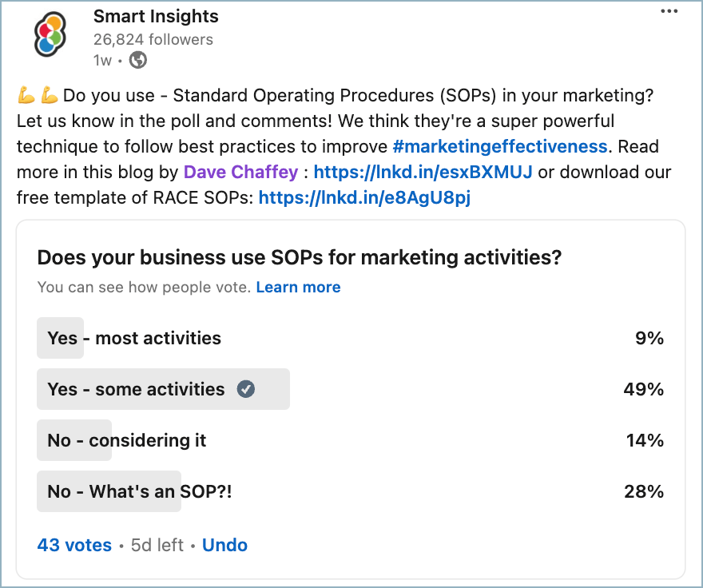The height and width of the screenshot is (588, 703).
Task: Open the #marketingeffectiveness hashtag
Action: (500, 147)
